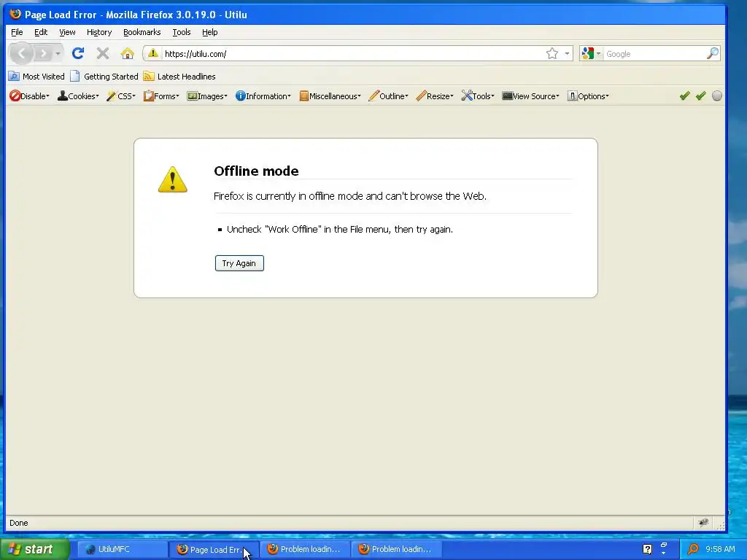
Task: Click the Firefox logo in title bar
Action: 15,14
